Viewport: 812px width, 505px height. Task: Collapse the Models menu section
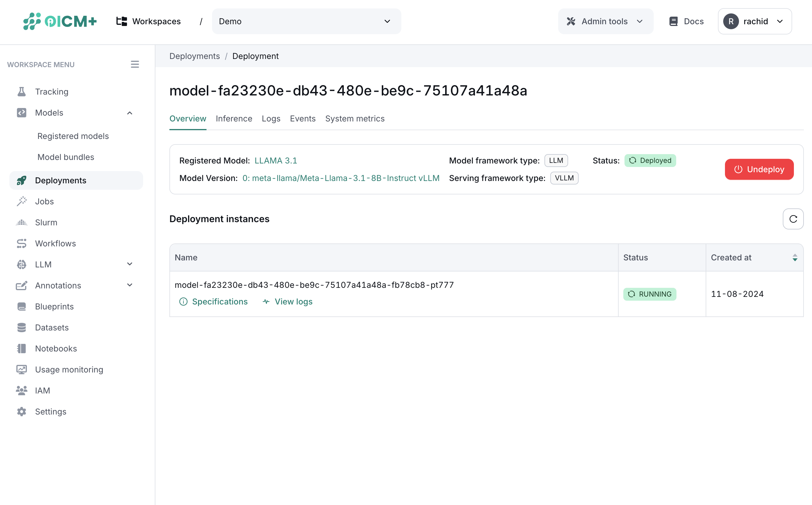[130, 113]
